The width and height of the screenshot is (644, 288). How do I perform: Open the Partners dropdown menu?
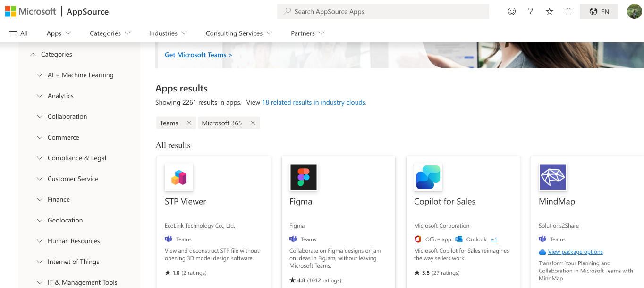pyautogui.click(x=308, y=33)
